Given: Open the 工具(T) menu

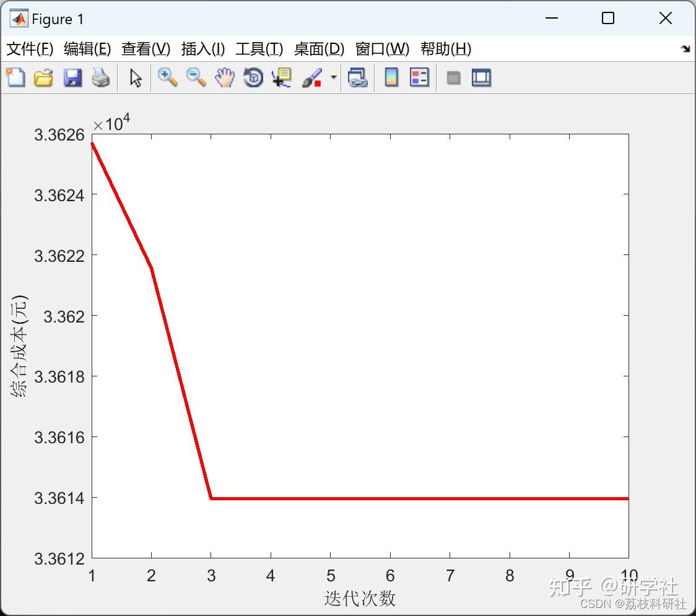Looking at the screenshot, I should (259, 49).
